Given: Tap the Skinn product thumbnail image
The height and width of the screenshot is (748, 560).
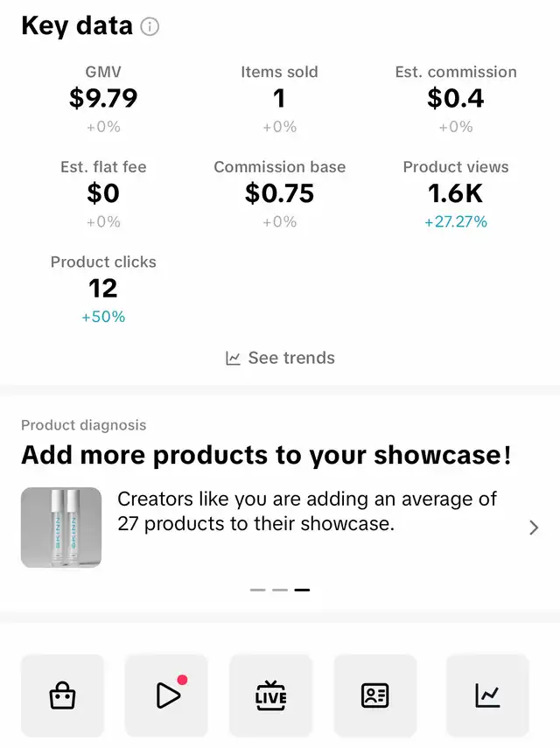Looking at the screenshot, I should click(61, 528).
